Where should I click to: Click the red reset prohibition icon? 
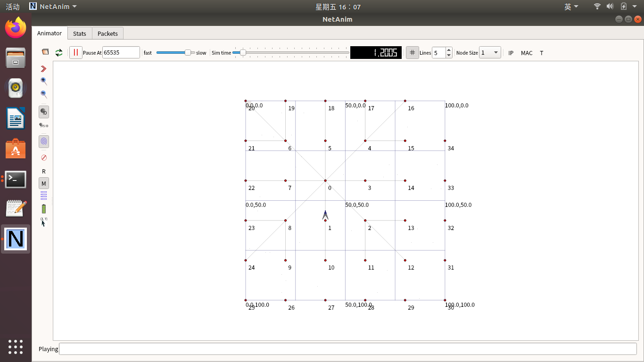point(44,157)
